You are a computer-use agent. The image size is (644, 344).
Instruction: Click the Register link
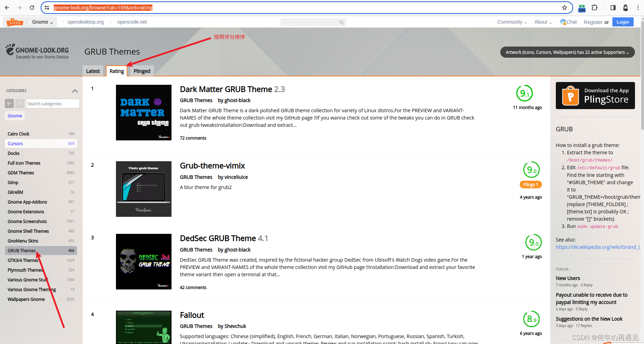click(593, 22)
